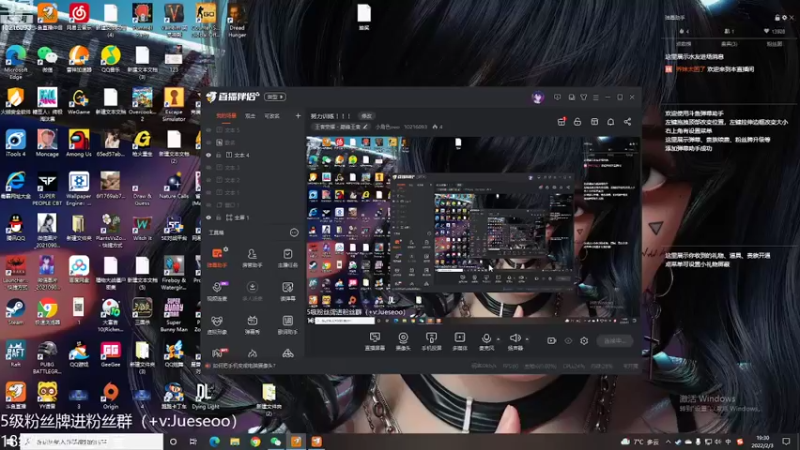
Task: Open settings gear in 弹幕助手 side panel
Action: tap(784, 17)
